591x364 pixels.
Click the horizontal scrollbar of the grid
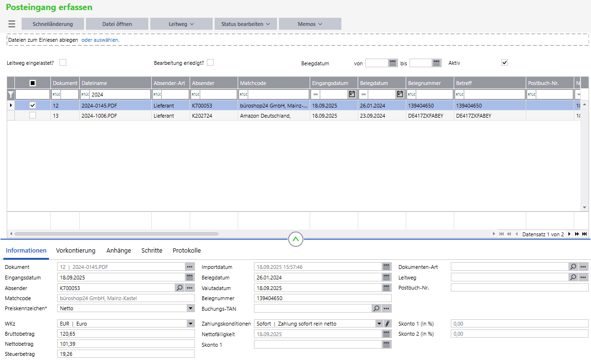(116, 234)
